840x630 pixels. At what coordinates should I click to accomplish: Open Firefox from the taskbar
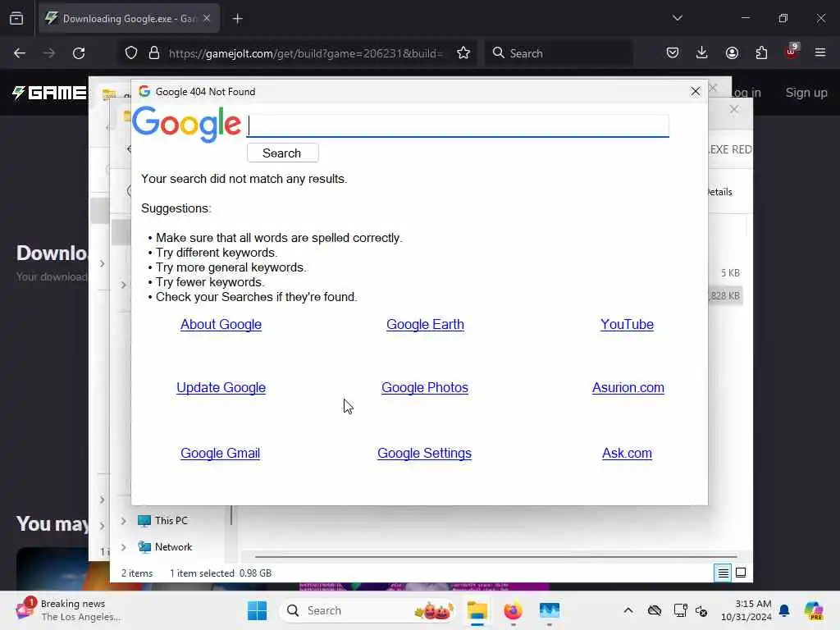coord(513,610)
